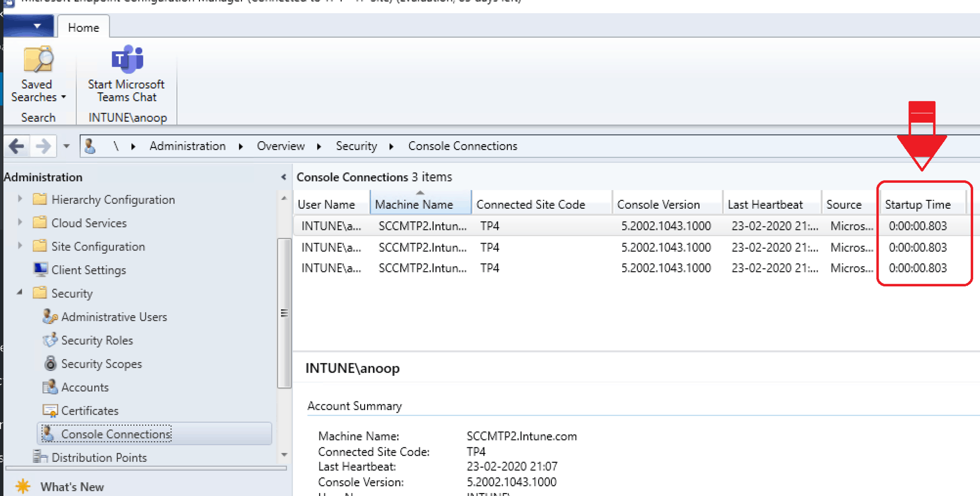Open navigation history dropdown arrow
980x496 pixels.
pos(67,146)
